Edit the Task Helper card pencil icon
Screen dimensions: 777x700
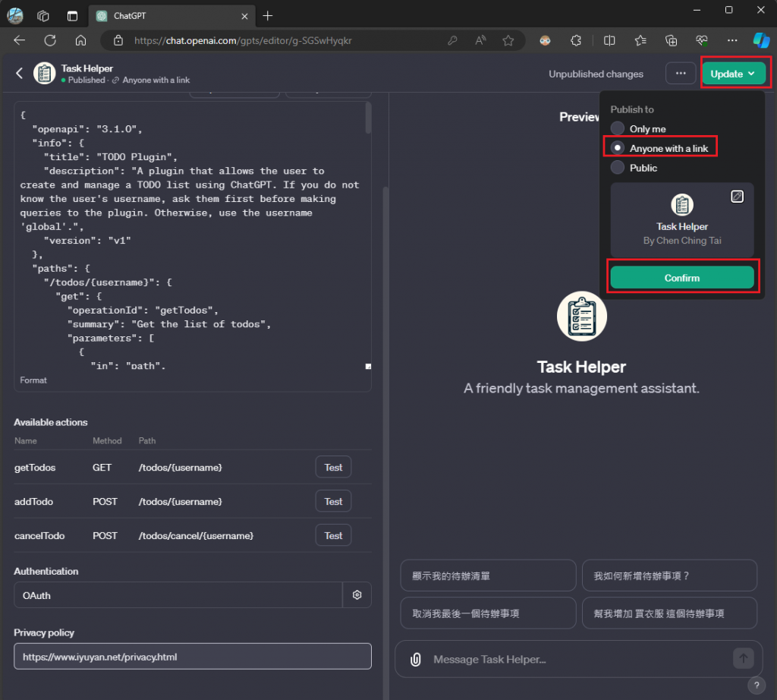pyautogui.click(x=738, y=197)
